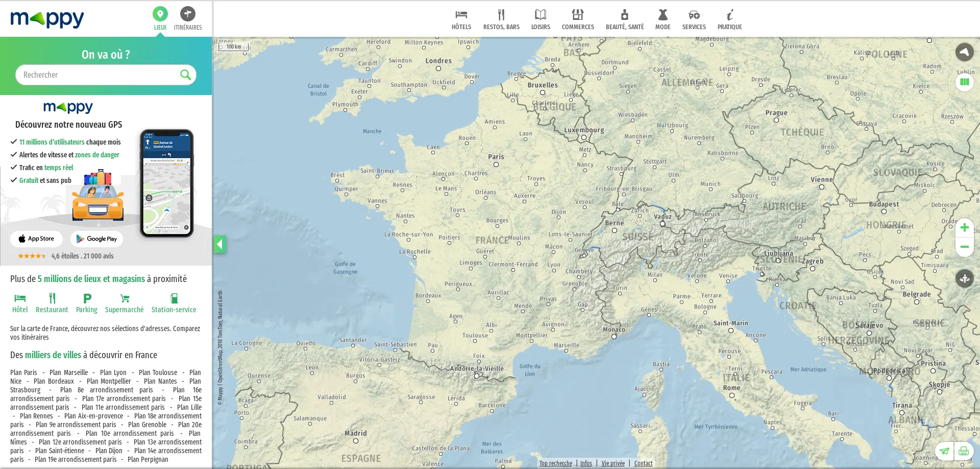
Task: Click the print icon at bottom right
Action: (x=964, y=451)
